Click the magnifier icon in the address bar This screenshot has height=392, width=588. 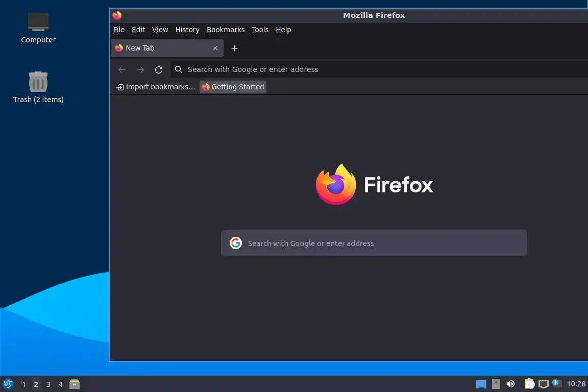point(179,69)
